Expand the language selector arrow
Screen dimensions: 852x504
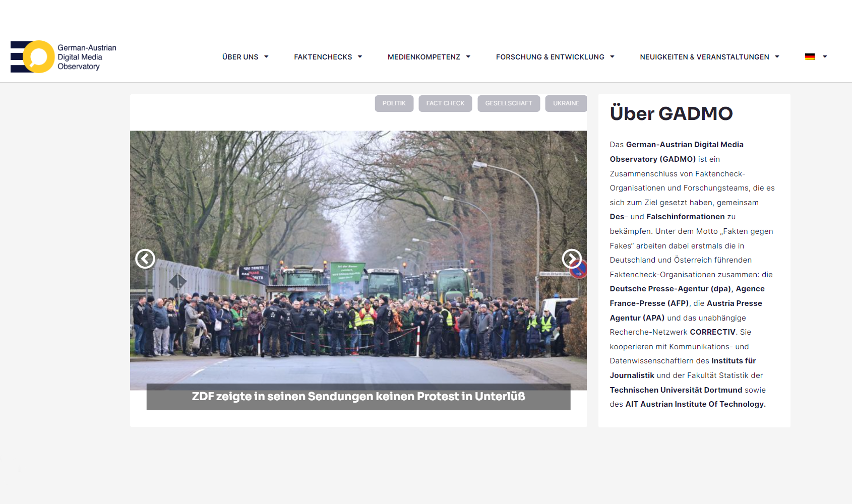point(825,57)
